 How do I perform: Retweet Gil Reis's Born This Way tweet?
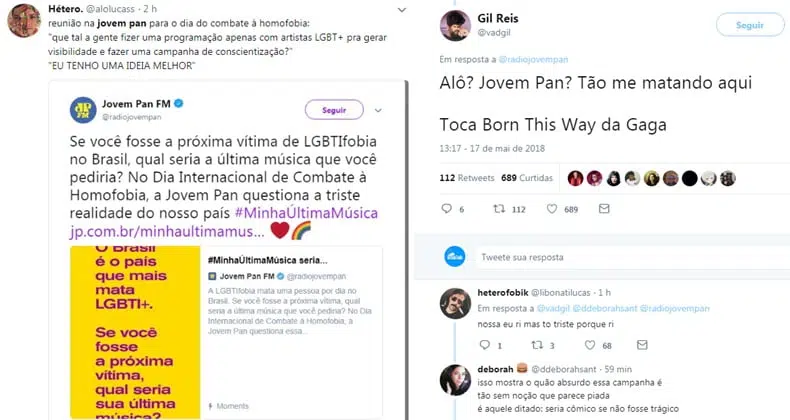click(499, 208)
